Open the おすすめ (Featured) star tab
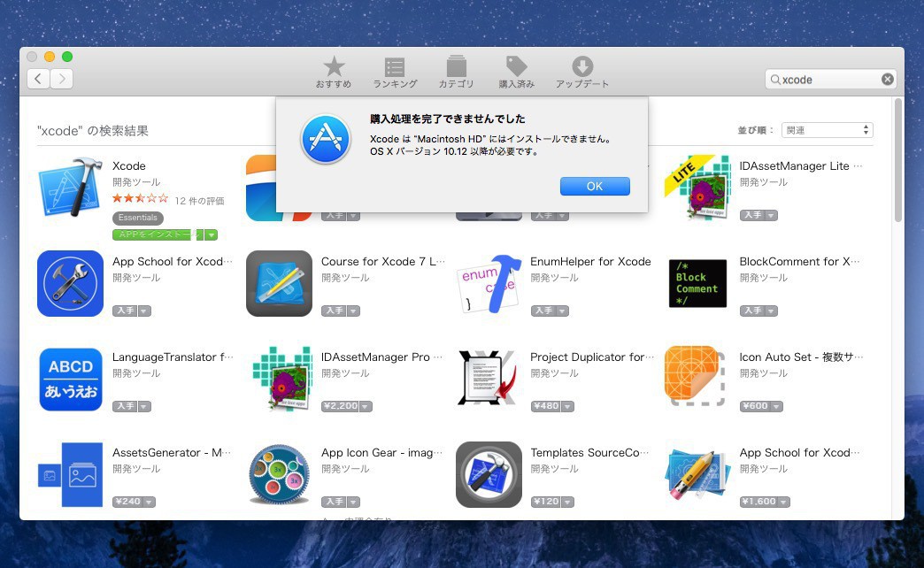This screenshot has width=924, height=568. tap(334, 73)
